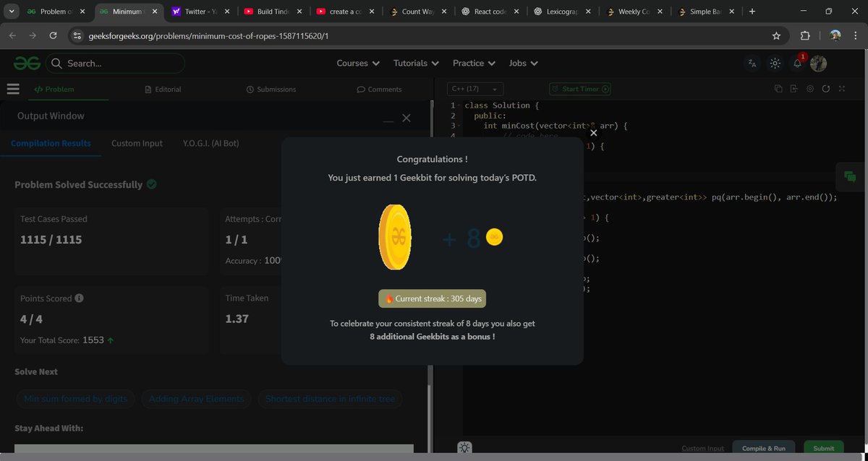The width and height of the screenshot is (868, 461).
Task: Reset code with the refresh icon
Action: coord(825,89)
